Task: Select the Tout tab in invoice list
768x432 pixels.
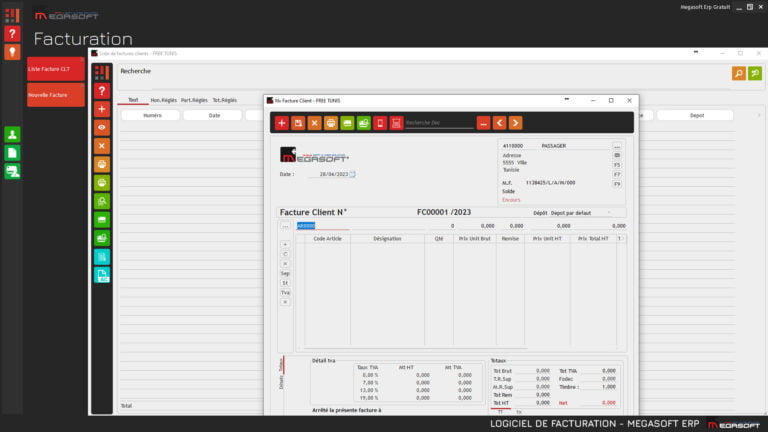Action: coord(133,100)
